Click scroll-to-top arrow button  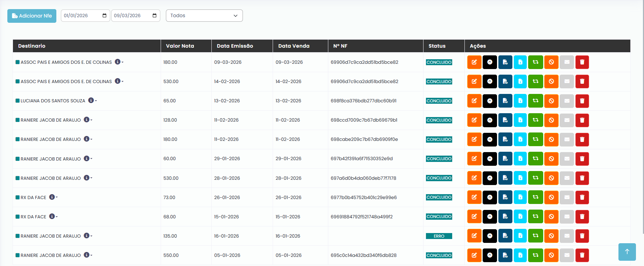coord(627,252)
